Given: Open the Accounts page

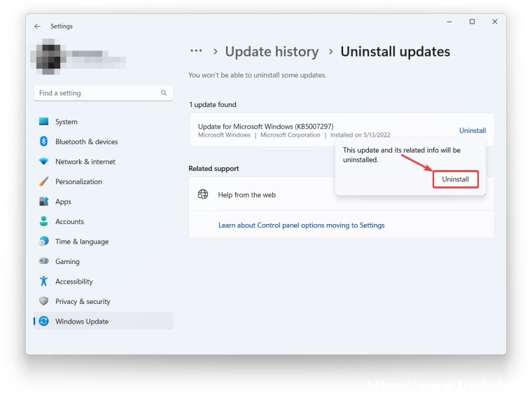Looking at the screenshot, I should point(69,221).
